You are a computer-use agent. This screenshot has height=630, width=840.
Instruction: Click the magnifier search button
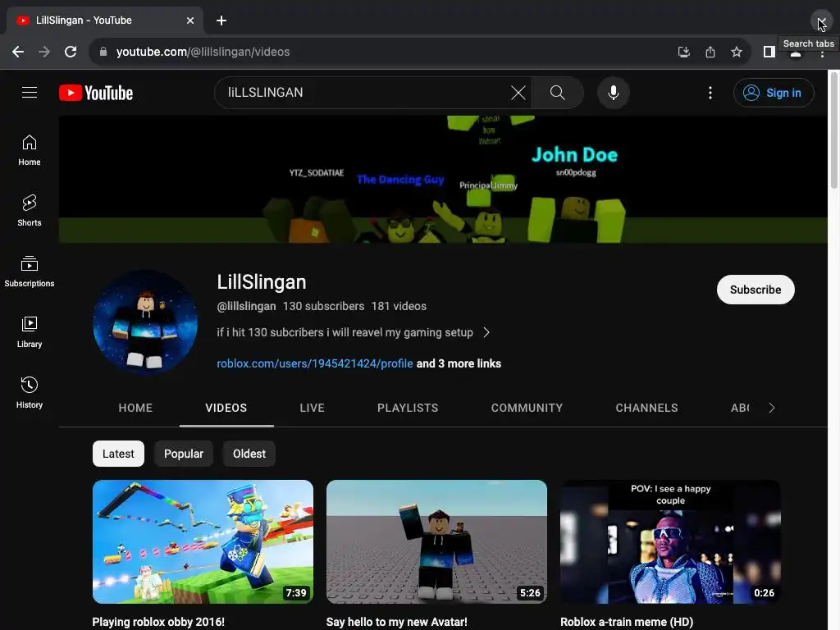pos(557,93)
